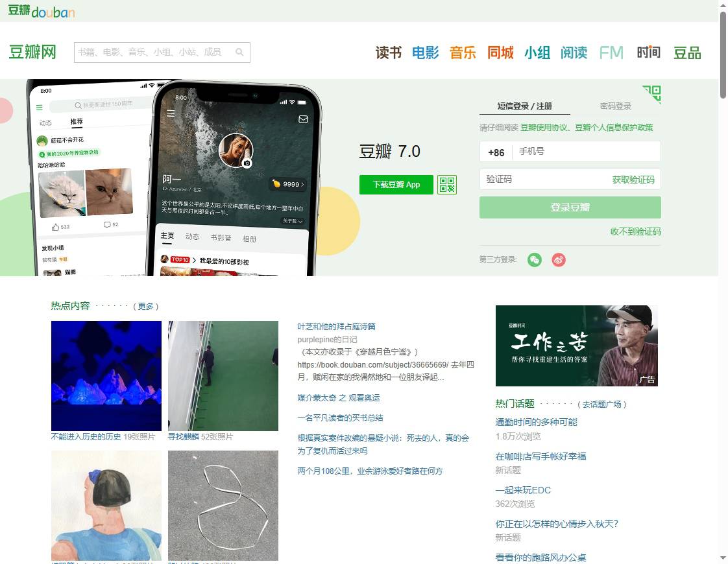The width and height of the screenshot is (728, 564).
Task: Open the 在咖啡店写手帐好幸福 topic
Action: pyautogui.click(x=540, y=456)
